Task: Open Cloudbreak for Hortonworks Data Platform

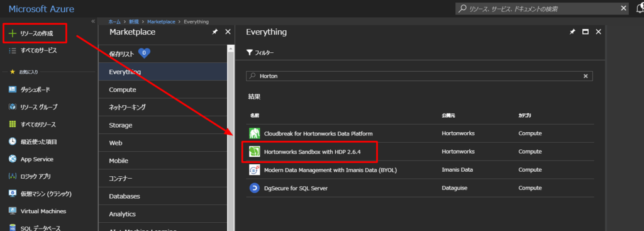Action: coord(318,133)
